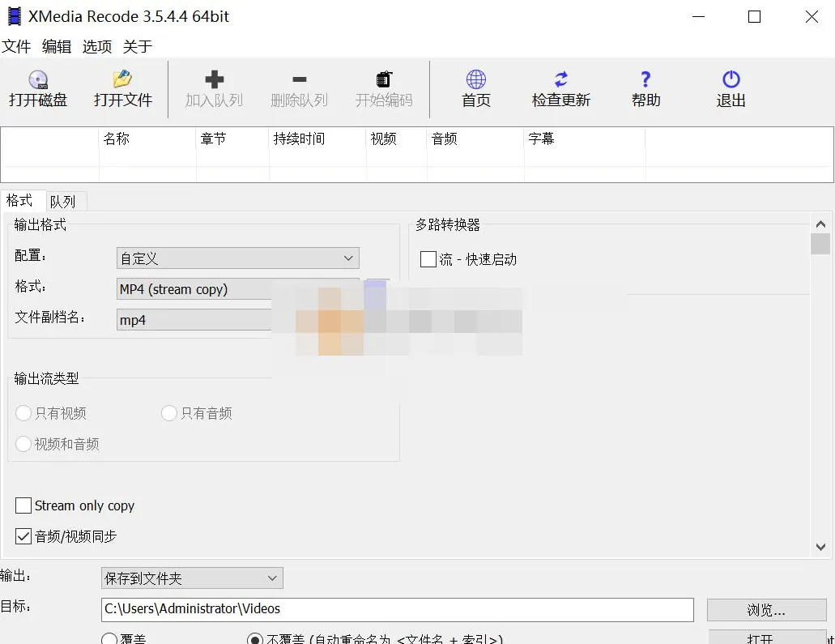Enable the 流 - 快速启动 checkbox

[428, 259]
